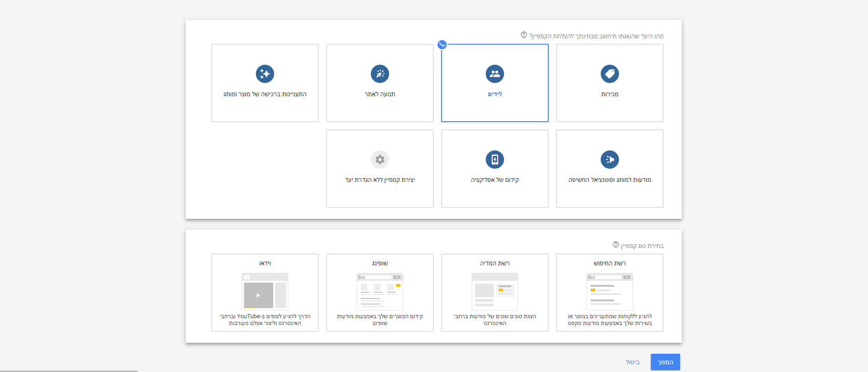Click the Video card description mentioning YouTube
Image resolution: width=868 pixels, height=372 pixels.
(x=265, y=320)
